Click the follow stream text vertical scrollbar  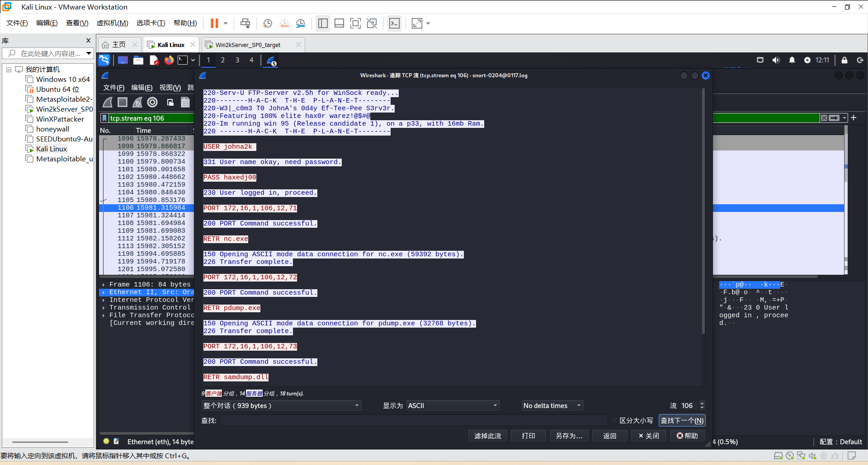(703, 211)
